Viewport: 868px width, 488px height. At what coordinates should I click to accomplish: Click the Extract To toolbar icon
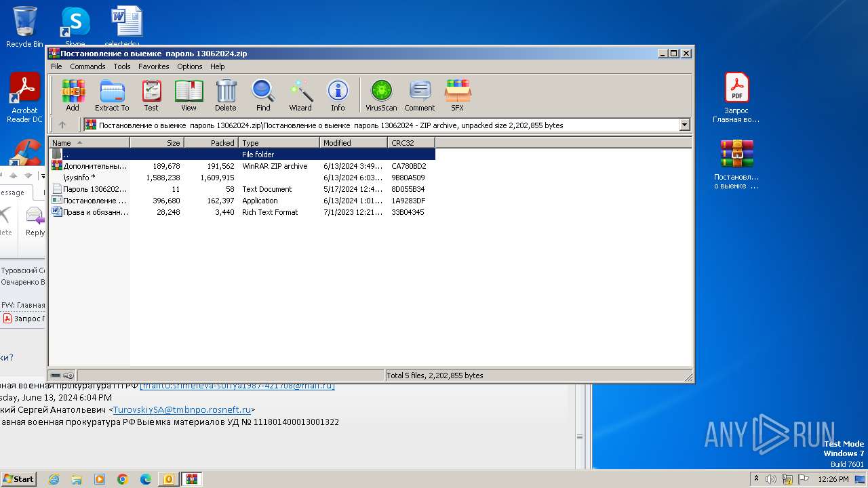click(112, 95)
